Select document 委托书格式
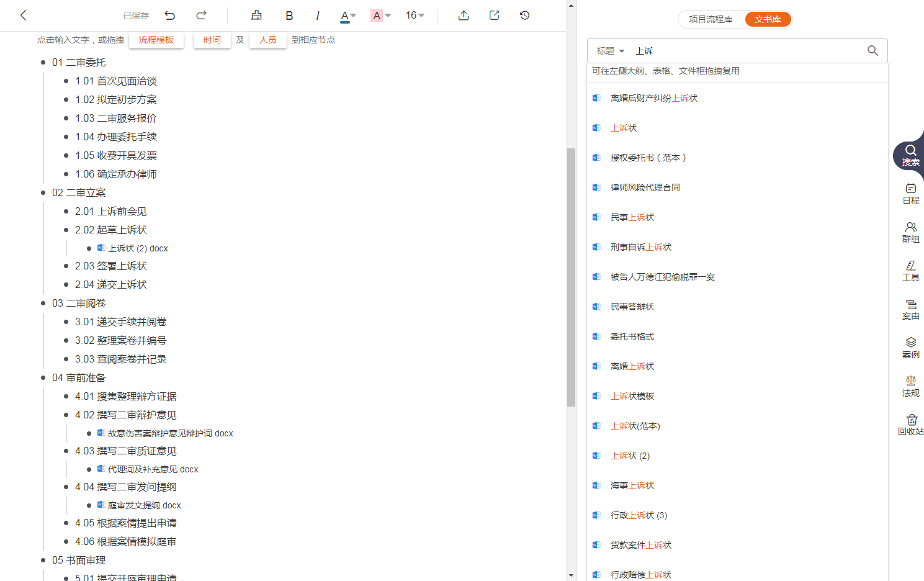924x581 pixels. point(632,336)
